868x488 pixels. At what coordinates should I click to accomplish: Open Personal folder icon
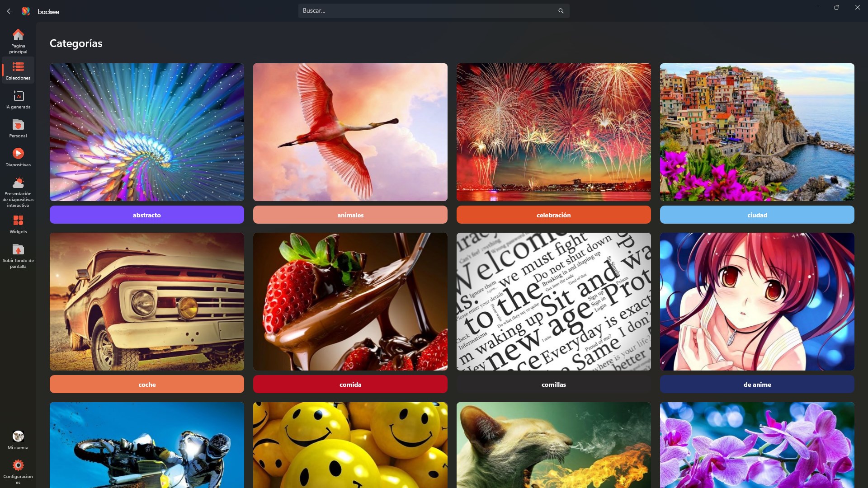[x=18, y=125]
